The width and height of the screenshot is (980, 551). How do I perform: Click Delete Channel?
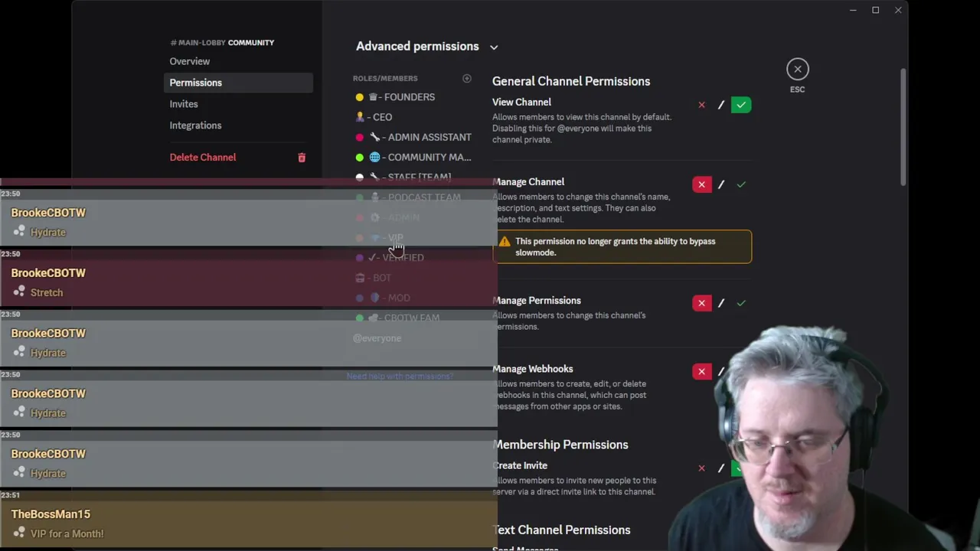[x=203, y=157]
